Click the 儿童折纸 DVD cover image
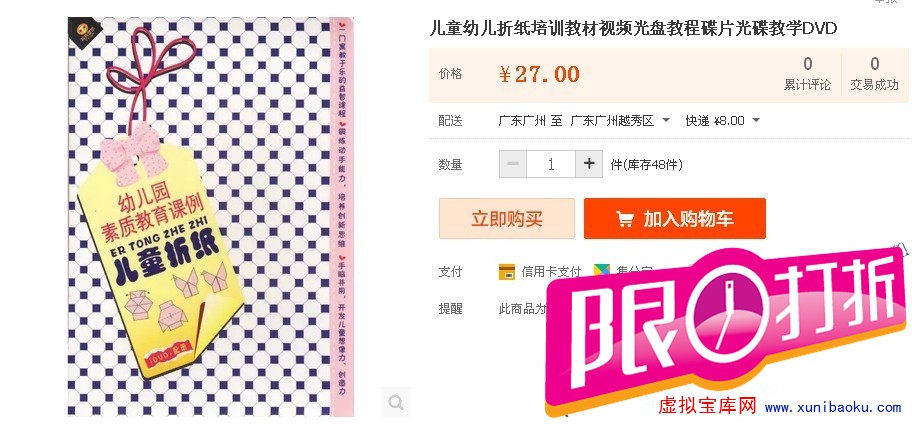Image resolution: width=912 pixels, height=424 pixels. coord(211,216)
